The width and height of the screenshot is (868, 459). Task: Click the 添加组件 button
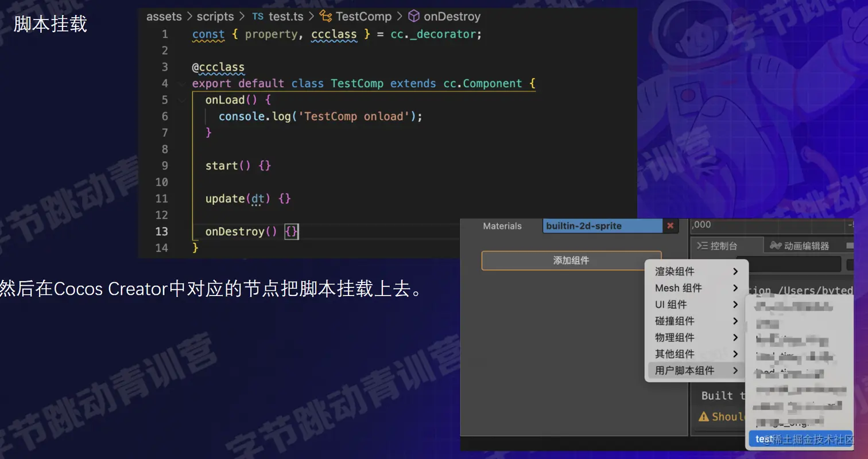pos(571,260)
